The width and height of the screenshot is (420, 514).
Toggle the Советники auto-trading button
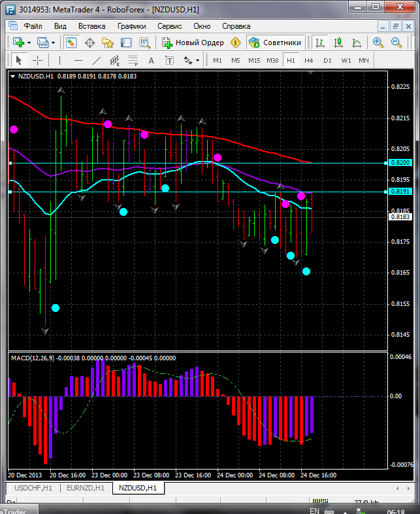pyautogui.click(x=275, y=43)
